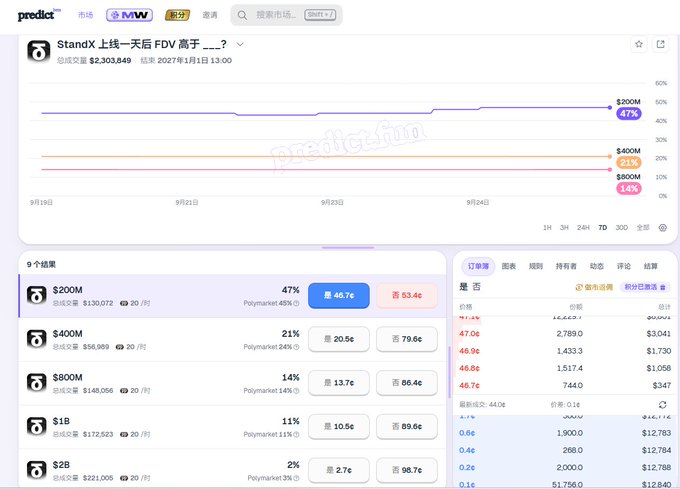The width and height of the screenshot is (680, 489).
Task: Select the 否 order book side
Action: (477, 287)
